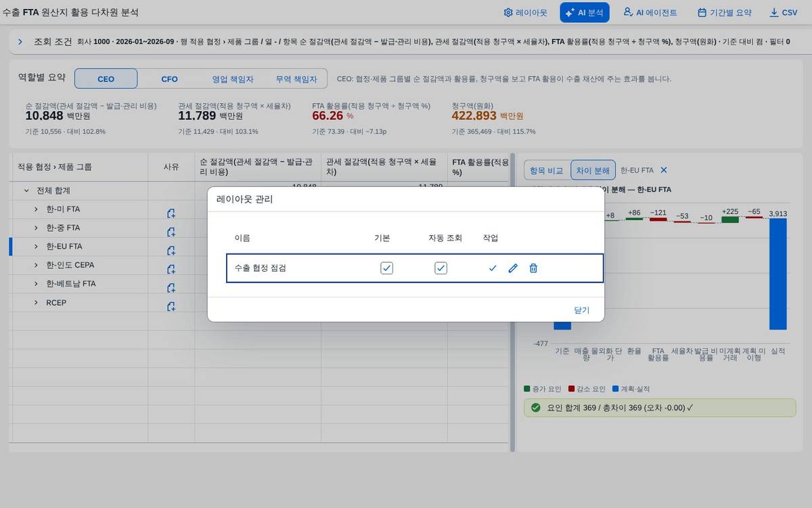Screen dimensions: 812x508
Task: Click the 순 절감액 table column header
Action: pos(258,167)
